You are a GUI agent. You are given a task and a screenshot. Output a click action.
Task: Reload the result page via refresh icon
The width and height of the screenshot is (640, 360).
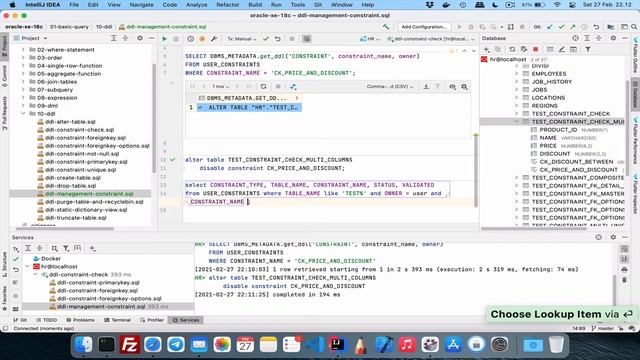point(264,87)
